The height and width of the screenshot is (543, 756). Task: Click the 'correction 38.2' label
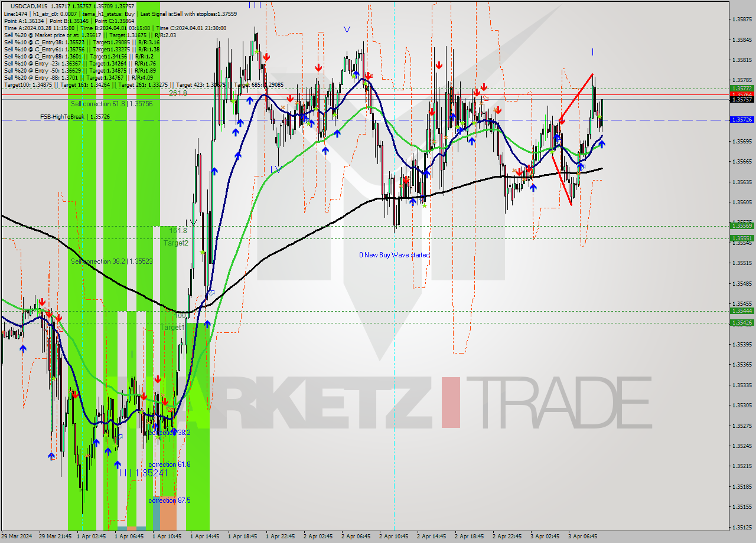point(170,433)
